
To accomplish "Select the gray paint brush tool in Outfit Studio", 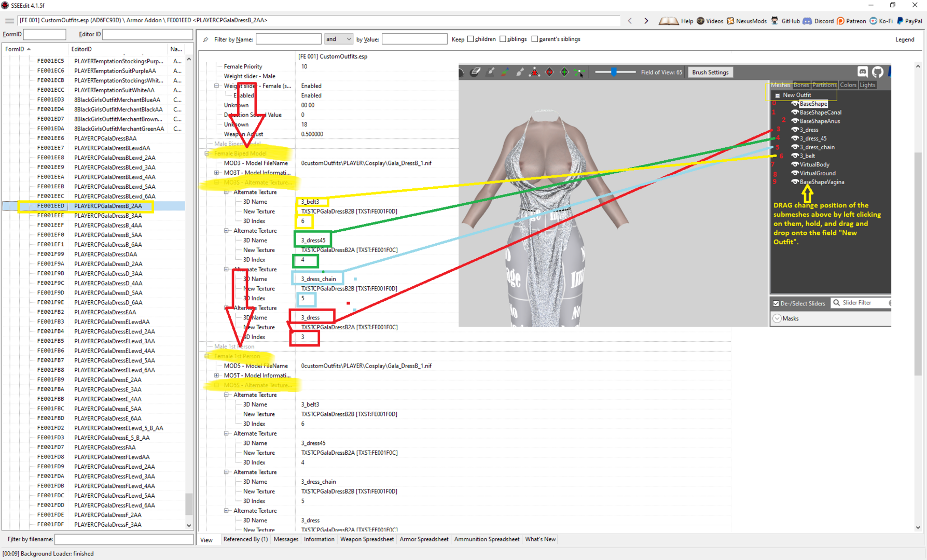I will click(x=490, y=72).
